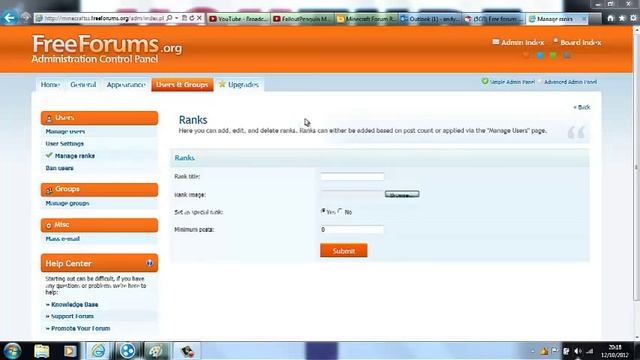Select Yes for special rank
Image resolution: width=640 pixels, height=360 pixels.
pyautogui.click(x=323, y=211)
